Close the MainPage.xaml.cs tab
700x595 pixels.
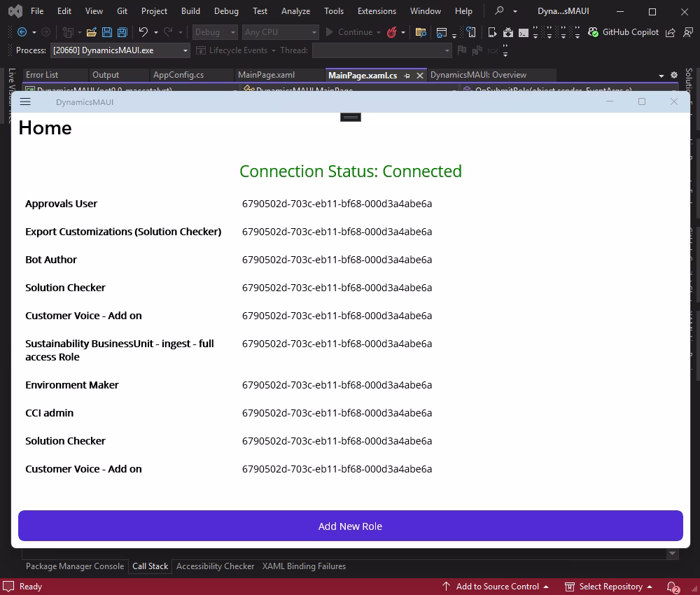tap(419, 76)
